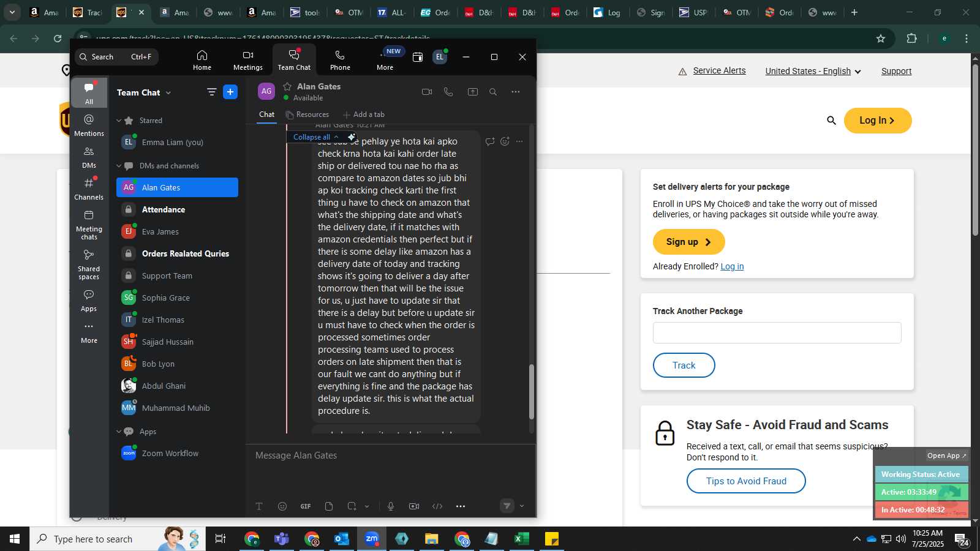Star the Alan Gates conversation
This screenshot has height=551, width=980.
click(x=287, y=86)
